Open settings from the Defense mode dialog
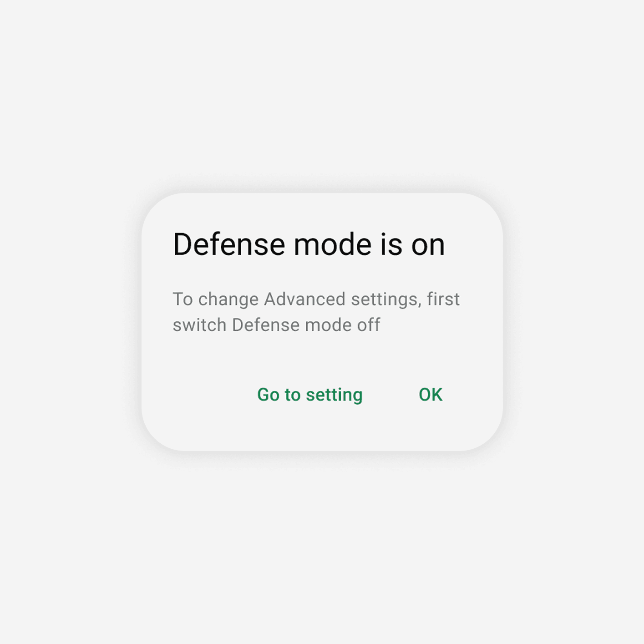 [x=310, y=395]
